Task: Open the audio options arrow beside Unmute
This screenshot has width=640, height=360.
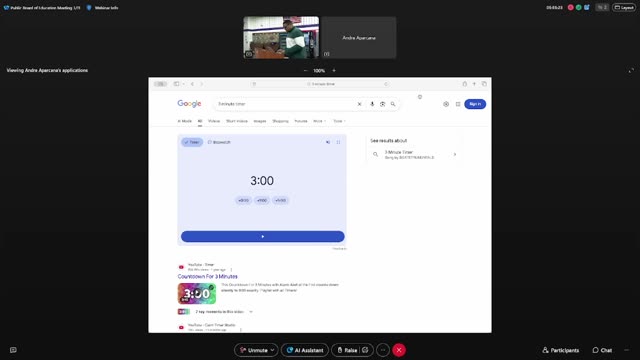Action: pyautogui.click(x=273, y=350)
